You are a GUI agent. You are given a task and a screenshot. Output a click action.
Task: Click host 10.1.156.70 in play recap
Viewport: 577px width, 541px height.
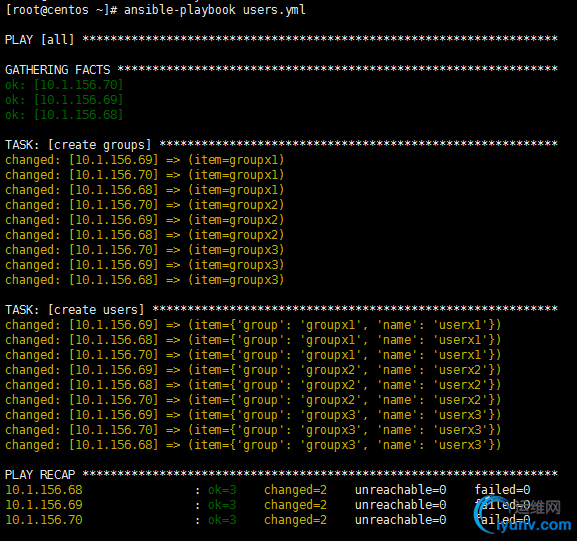[x=44, y=520]
